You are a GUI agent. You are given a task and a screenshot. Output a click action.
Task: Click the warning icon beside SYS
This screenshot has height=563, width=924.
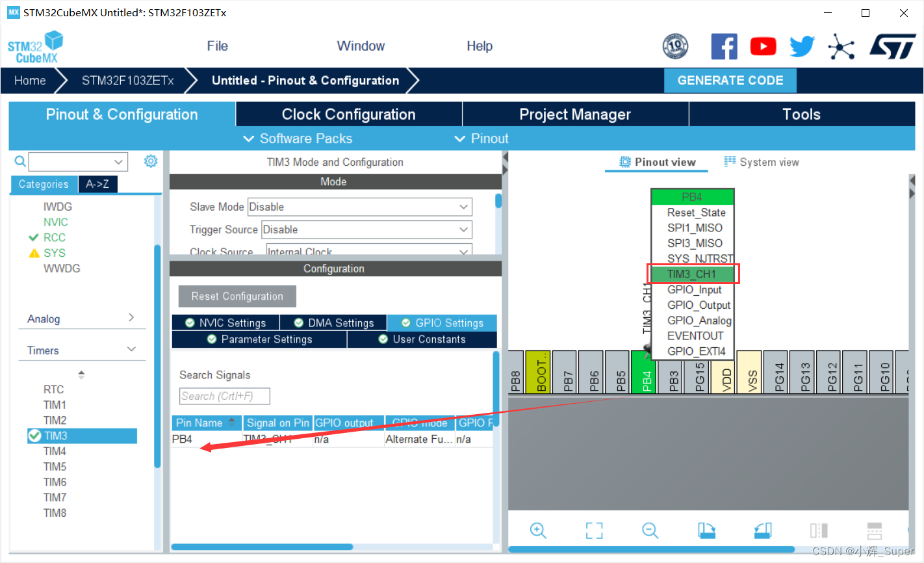pos(34,253)
